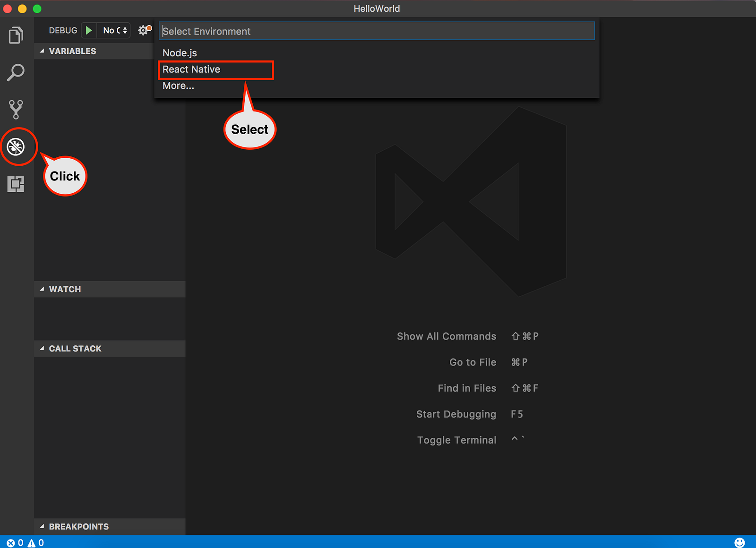Image resolution: width=756 pixels, height=548 pixels.
Task: Open the Source Control branch icon
Action: 16,109
